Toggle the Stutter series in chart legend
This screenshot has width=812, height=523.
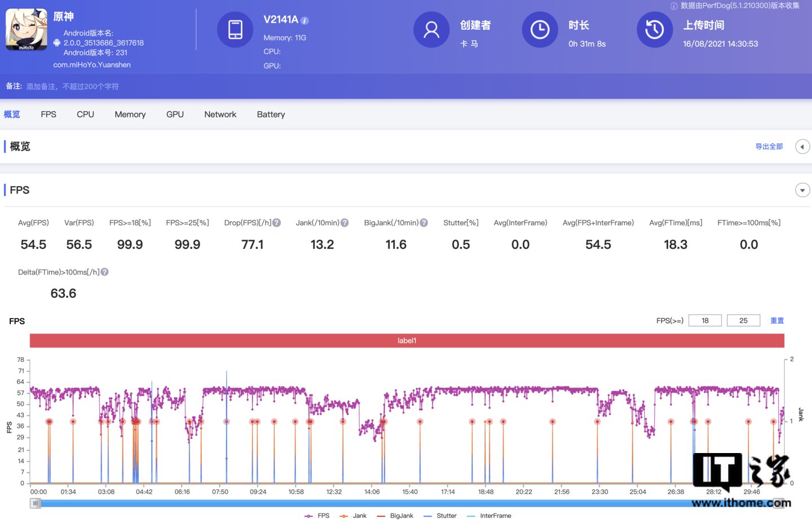pos(440,516)
